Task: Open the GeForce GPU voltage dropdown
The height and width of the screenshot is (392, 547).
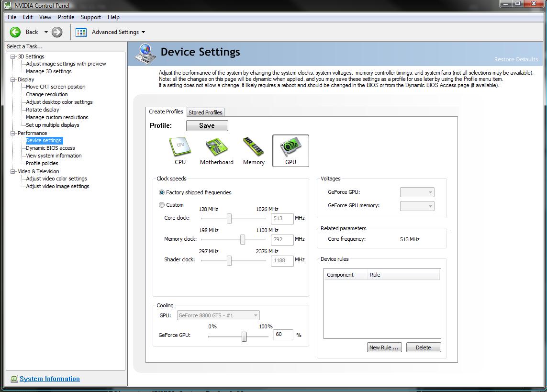Action: (417, 192)
